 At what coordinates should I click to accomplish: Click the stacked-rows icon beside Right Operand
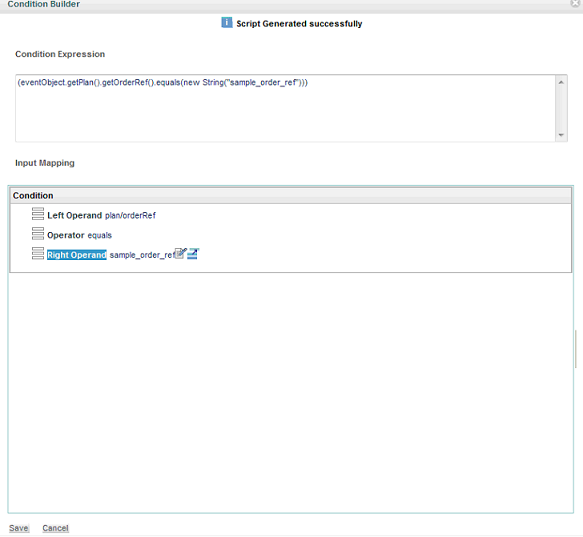38,253
